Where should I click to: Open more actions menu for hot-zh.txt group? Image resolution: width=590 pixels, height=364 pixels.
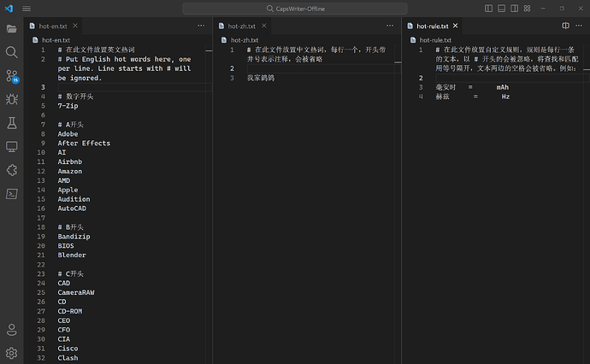point(392,26)
